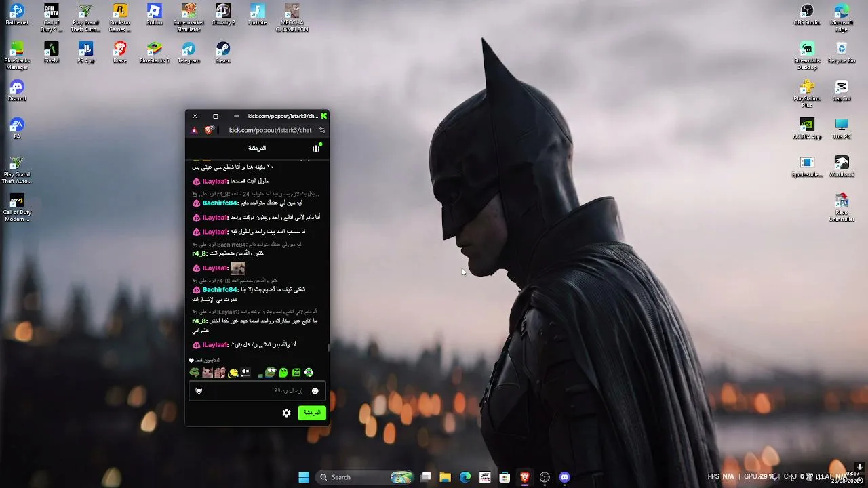Open Brave Shields icon in address bar
Viewport: 868px width, 488px height.
(209, 130)
